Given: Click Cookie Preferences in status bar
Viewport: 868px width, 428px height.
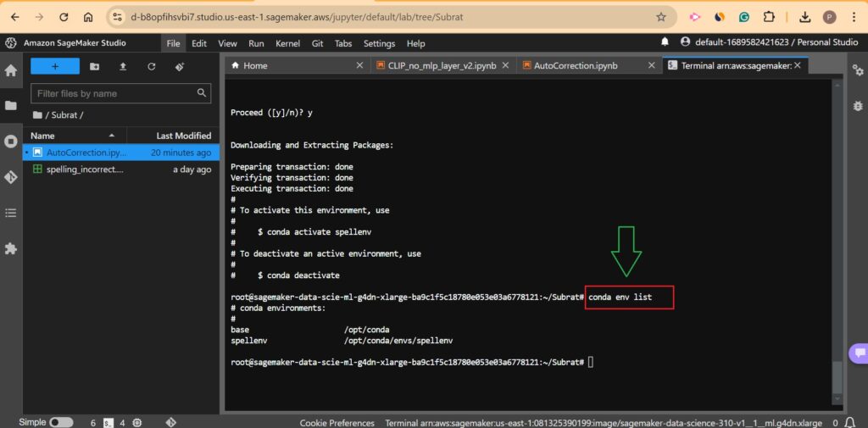Looking at the screenshot, I should pos(337,422).
